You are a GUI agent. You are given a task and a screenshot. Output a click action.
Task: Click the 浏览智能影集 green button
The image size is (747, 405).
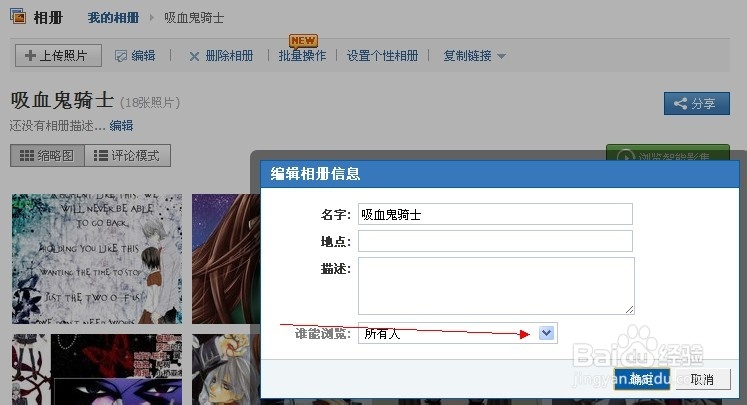tap(668, 152)
